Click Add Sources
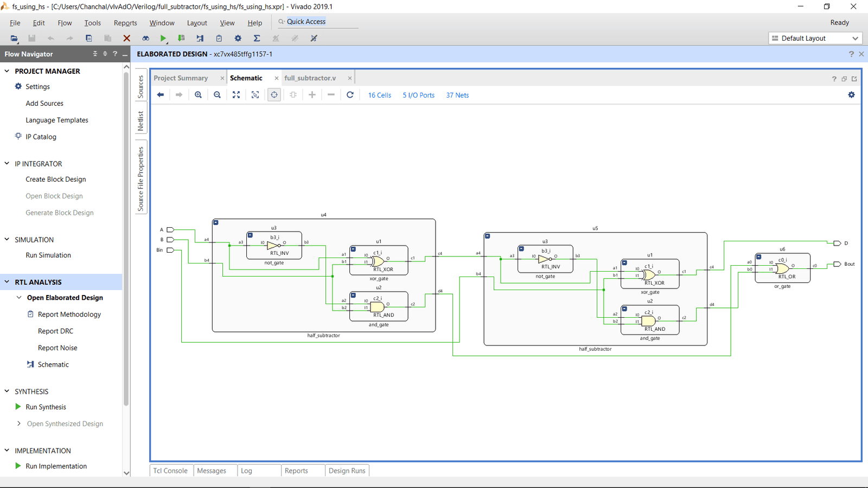The height and width of the screenshot is (488, 868). 44,103
